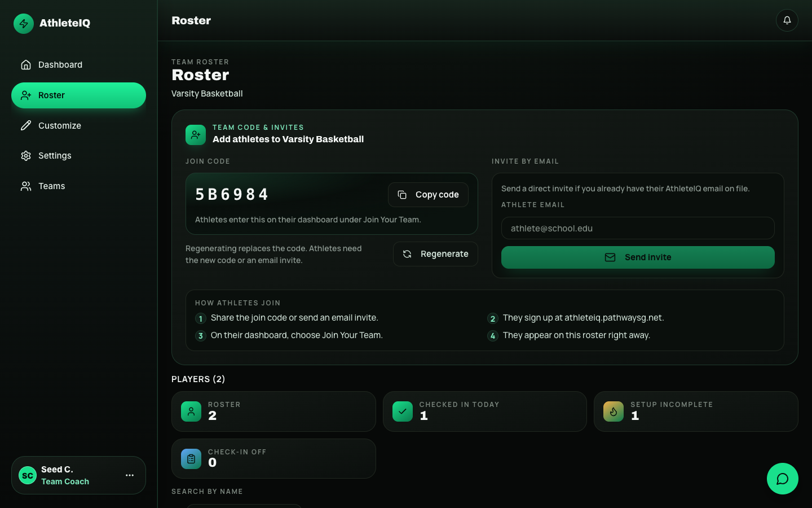Click the notifications bell icon
Screen dimensions: 812x508
787,20
